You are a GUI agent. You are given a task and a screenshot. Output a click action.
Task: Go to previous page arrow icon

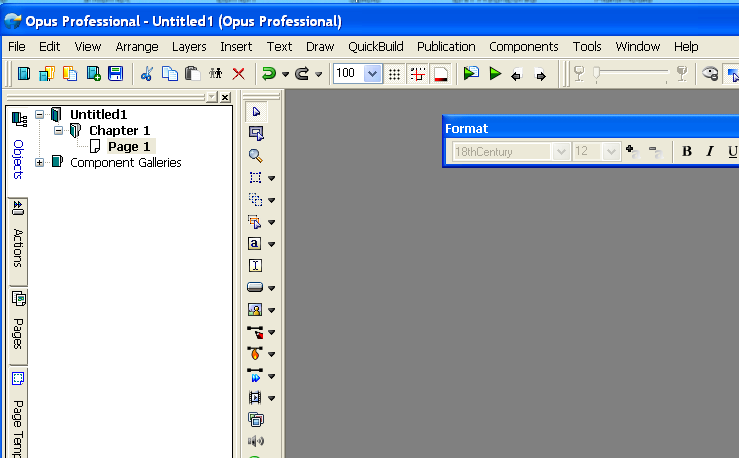517,74
